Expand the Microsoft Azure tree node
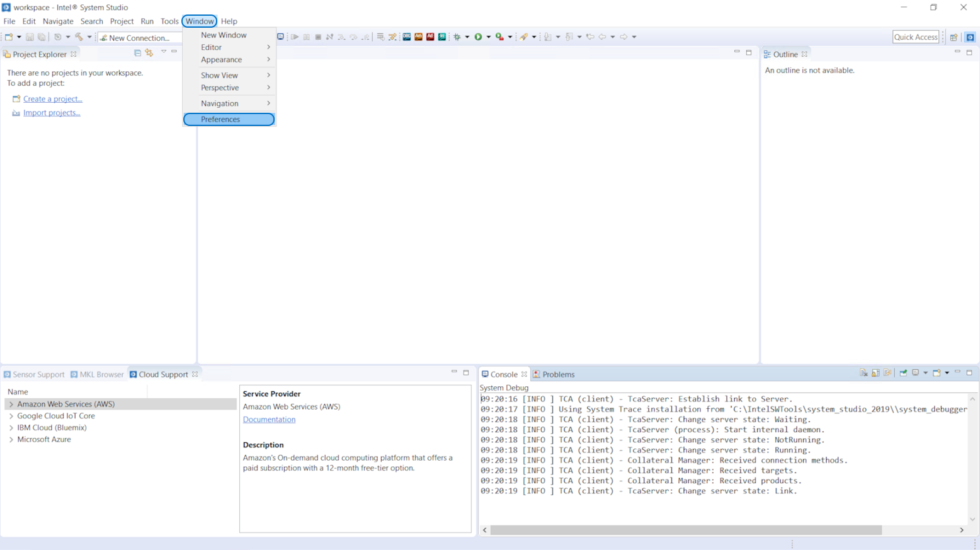The height and width of the screenshot is (550, 980). pyautogui.click(x=11, y=440)
